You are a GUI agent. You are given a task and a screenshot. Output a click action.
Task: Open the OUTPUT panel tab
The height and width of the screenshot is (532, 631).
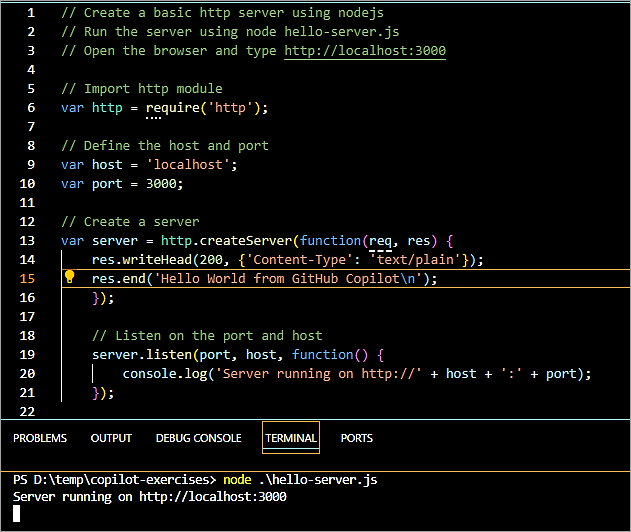tap(111, 438)
